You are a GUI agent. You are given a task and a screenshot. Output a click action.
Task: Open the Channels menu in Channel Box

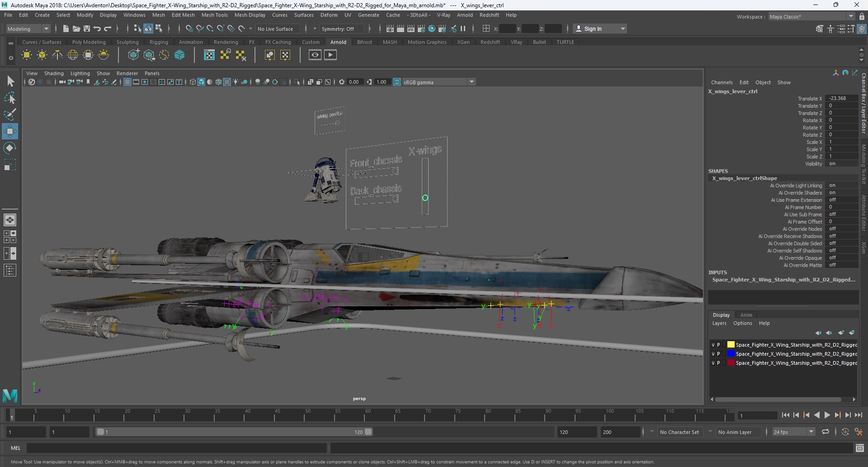tap(722, 82)
